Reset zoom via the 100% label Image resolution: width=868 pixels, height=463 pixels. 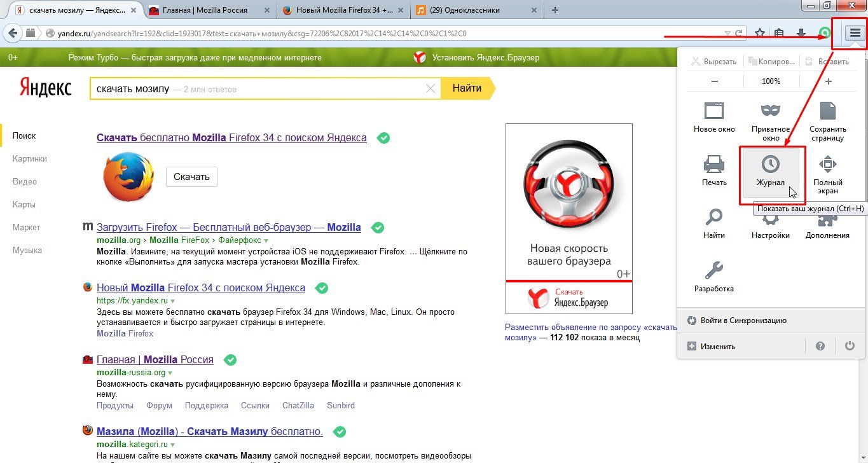[771, 81]
